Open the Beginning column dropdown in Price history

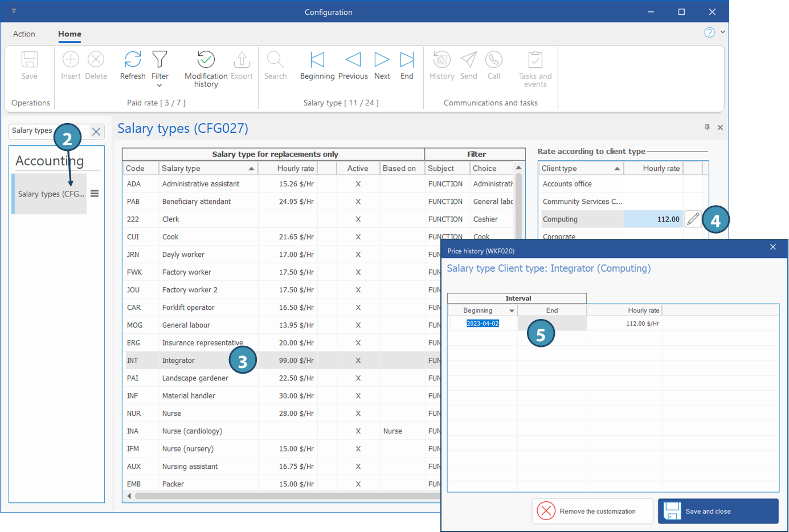point(512,311)
